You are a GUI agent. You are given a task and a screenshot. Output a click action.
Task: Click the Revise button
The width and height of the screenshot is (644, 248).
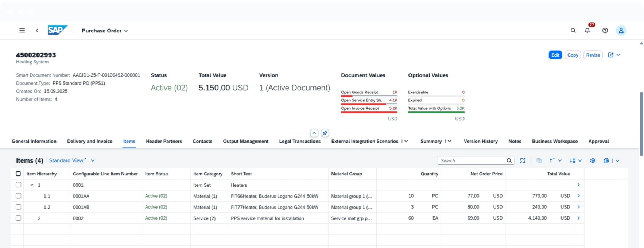click(x=593, y=55)
